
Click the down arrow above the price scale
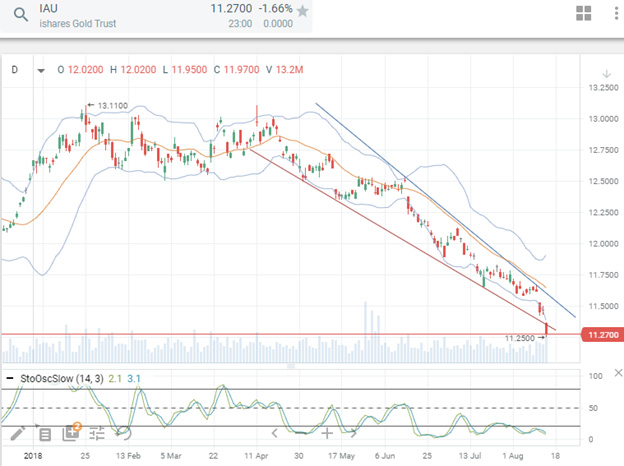tap(606, 74)
